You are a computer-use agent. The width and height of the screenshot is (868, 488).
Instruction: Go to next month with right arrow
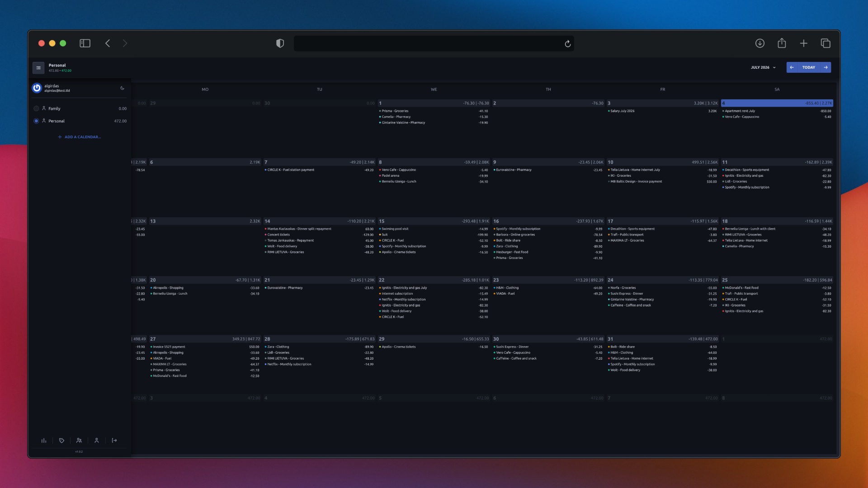pyautogui.click(x=826, y=67)
